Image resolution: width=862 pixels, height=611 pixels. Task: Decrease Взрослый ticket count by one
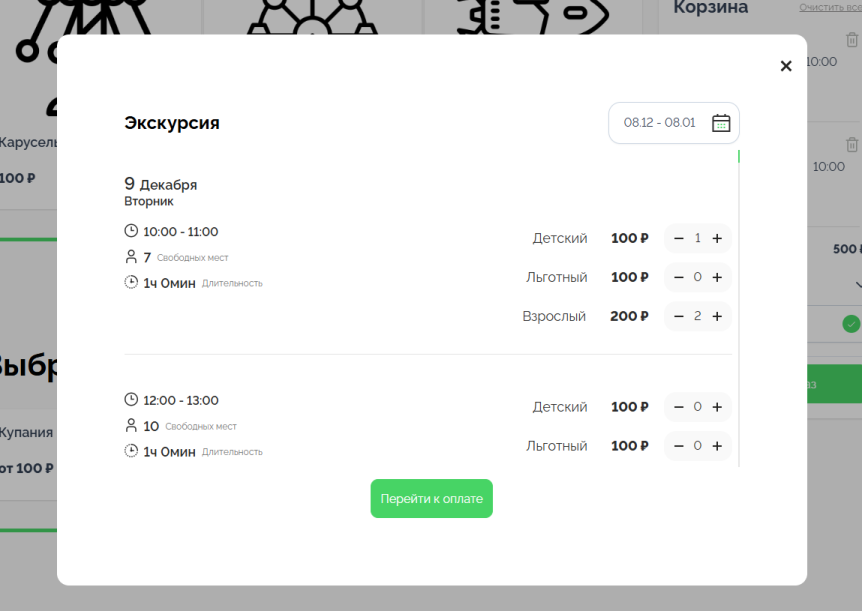(x=679, y=317)
